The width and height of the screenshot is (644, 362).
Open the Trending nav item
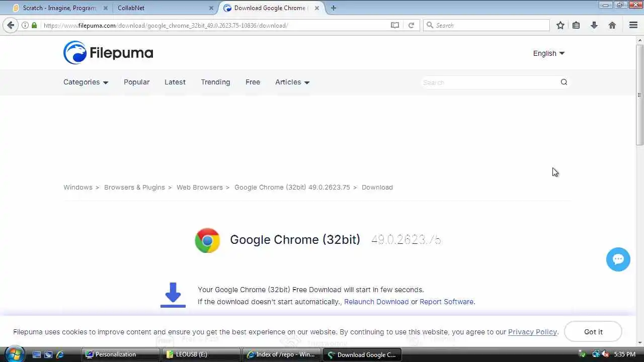click(215, 82)
